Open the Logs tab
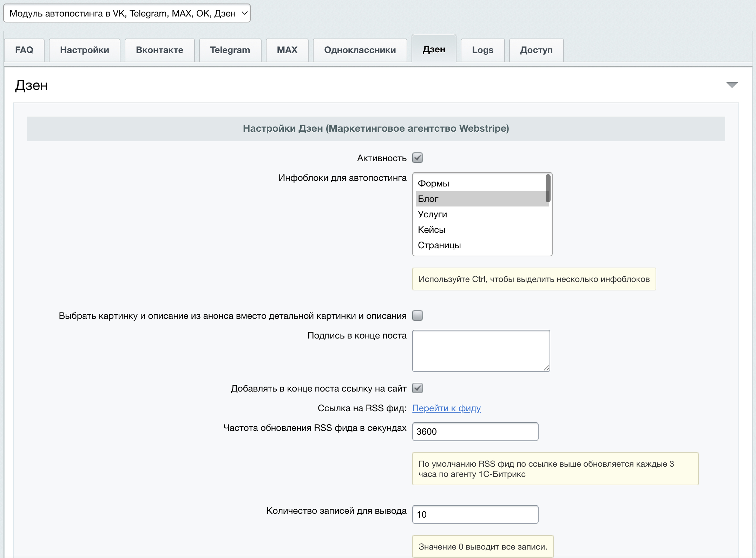 483,50
